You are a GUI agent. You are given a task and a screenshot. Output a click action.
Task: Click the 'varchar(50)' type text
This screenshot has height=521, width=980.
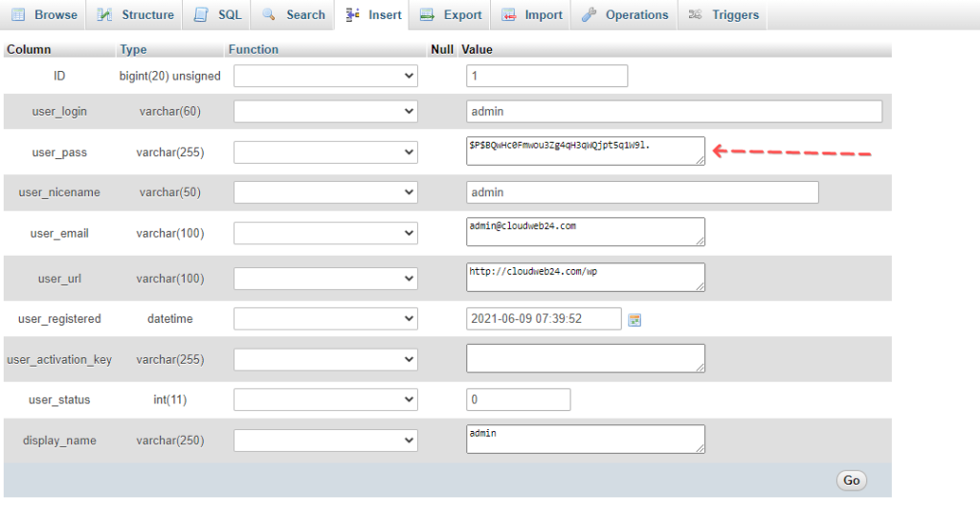pyautogui.click(x=170, y=192)
